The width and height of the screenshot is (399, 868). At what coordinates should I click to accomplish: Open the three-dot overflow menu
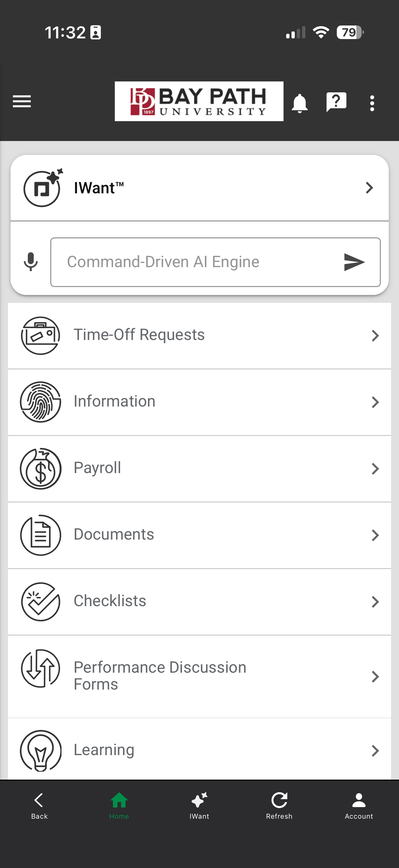click(x=372, y=103)
